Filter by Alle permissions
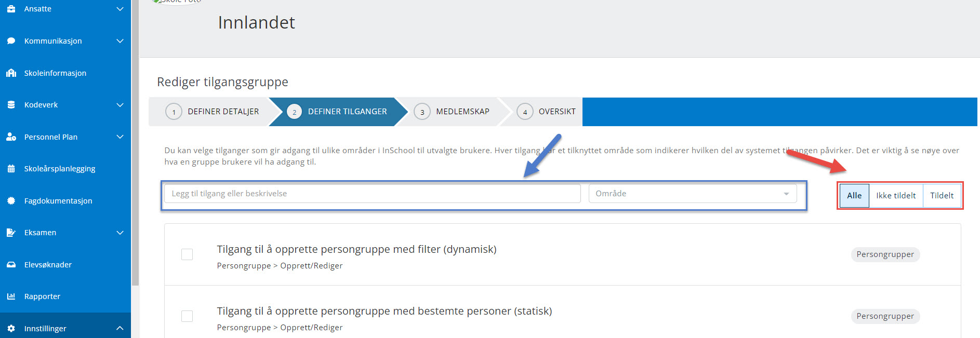The width and height of the screenshot is (980, 338). [x=854, y=196]
